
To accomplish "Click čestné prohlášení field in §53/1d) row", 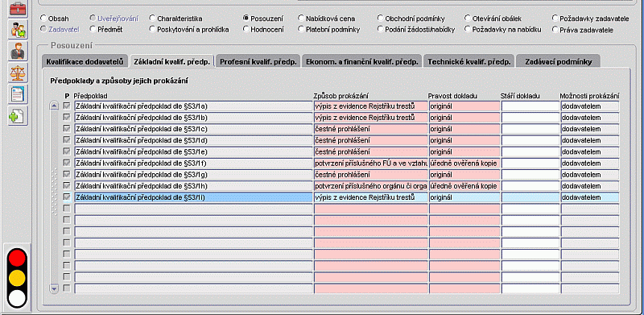I will (x=371, y=140).
